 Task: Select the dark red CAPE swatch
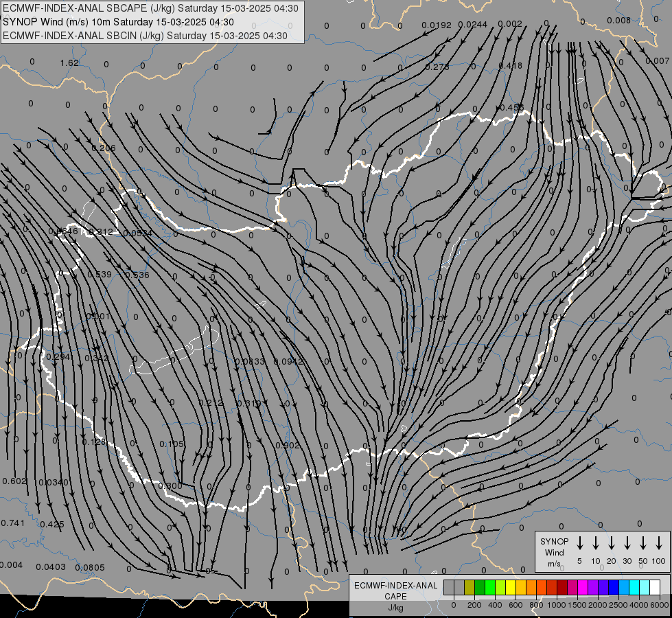pyautogui.click(x=562, y=587)
